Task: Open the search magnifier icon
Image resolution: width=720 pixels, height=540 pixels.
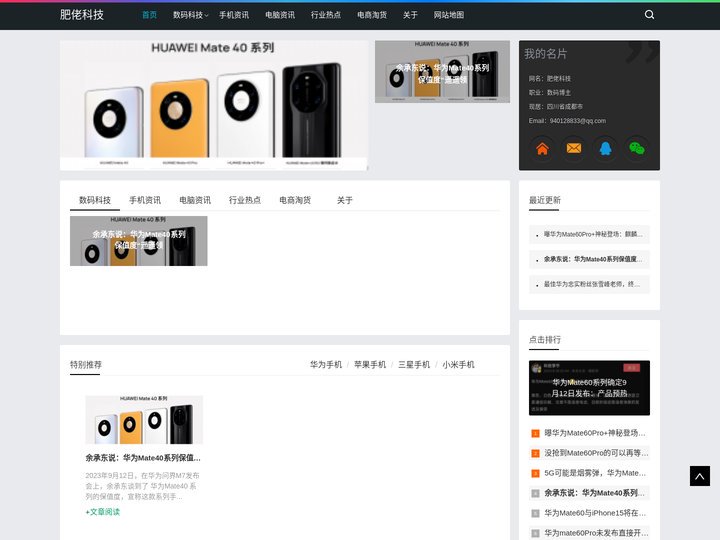Action: click(x=649, y=15)
